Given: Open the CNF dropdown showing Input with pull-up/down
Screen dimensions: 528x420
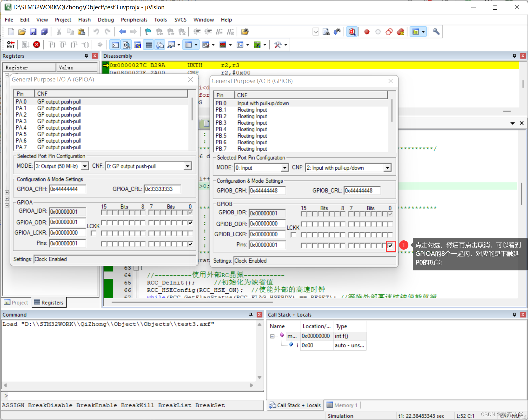Looking at the screenshot, I should click(x=387, y=168).
